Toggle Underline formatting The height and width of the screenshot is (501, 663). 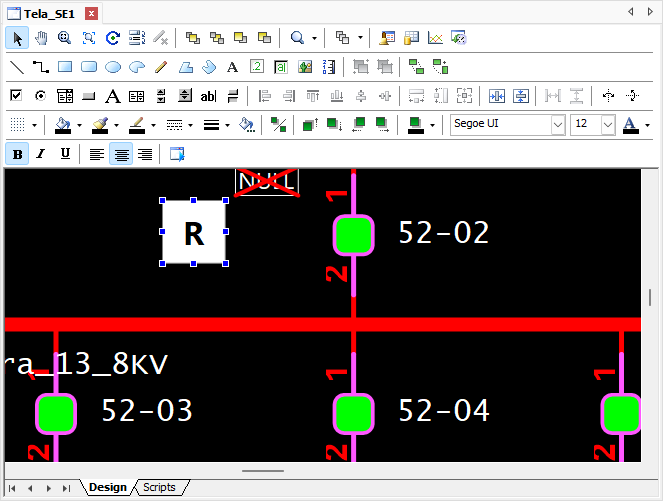tap(65, 154)
